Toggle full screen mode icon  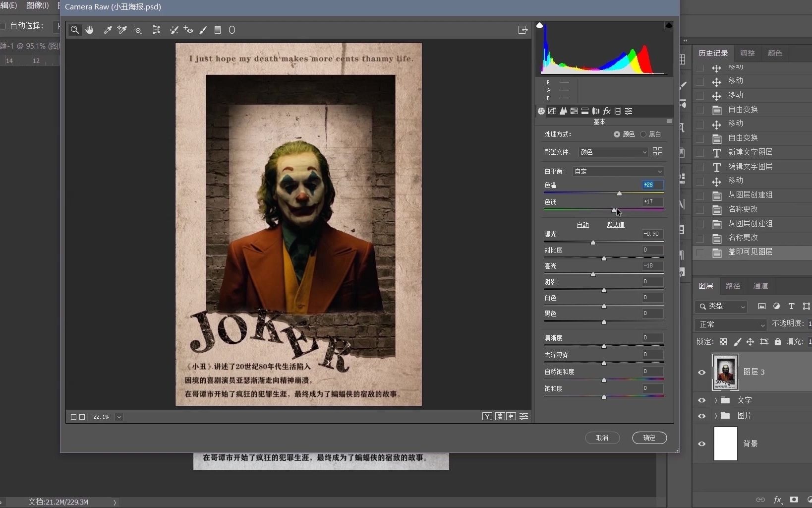tap(523, 30)
